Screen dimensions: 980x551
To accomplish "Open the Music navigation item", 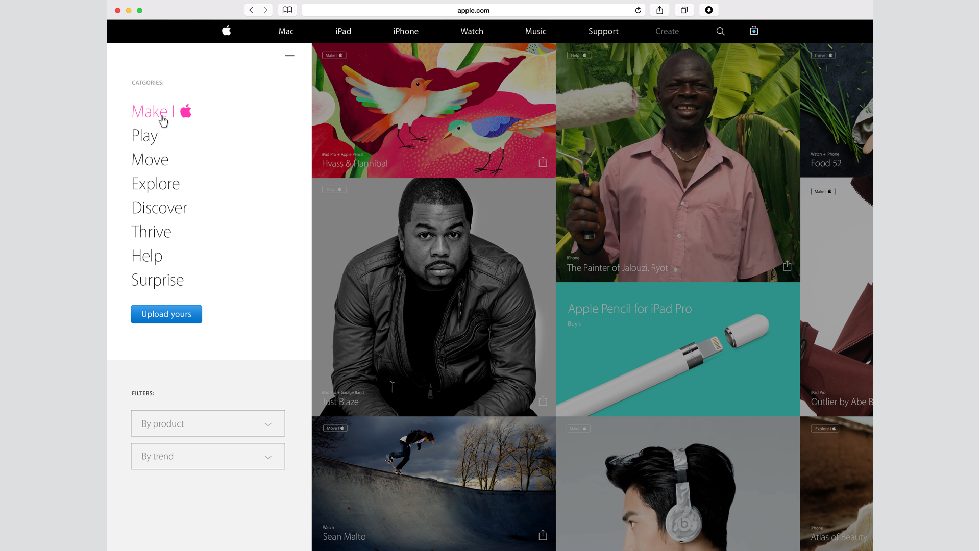I will click(535, 31).
